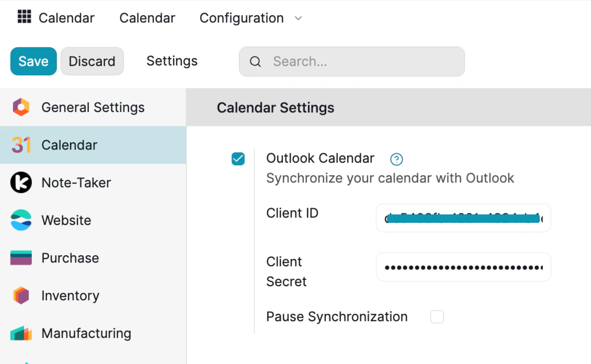This screenshot has height=364, width=591.
Task: Save the calendar settings
Action: 33,61
